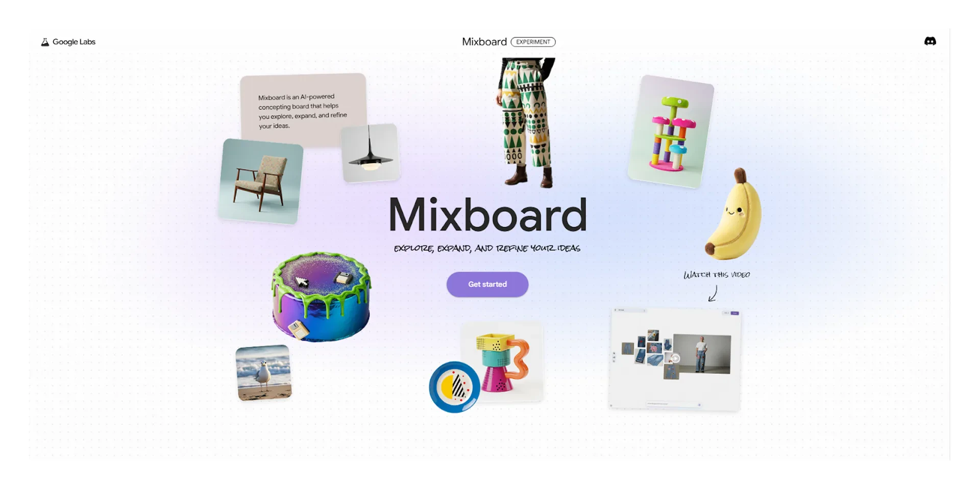Click the 'Watch this video' text link
The image size is (980, 489).
pos(716,274)
